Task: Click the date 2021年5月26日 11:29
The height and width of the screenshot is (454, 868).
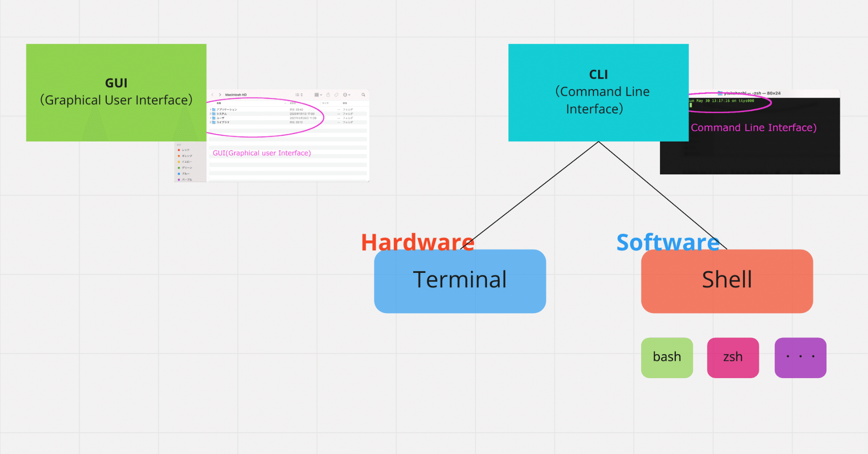Action: [303, 118]
